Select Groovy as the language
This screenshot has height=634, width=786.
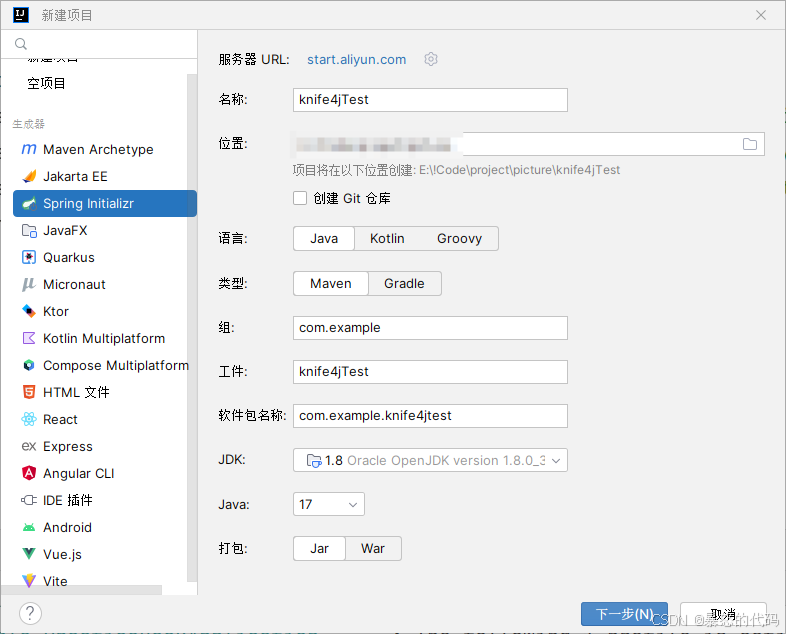coord(459,239)
